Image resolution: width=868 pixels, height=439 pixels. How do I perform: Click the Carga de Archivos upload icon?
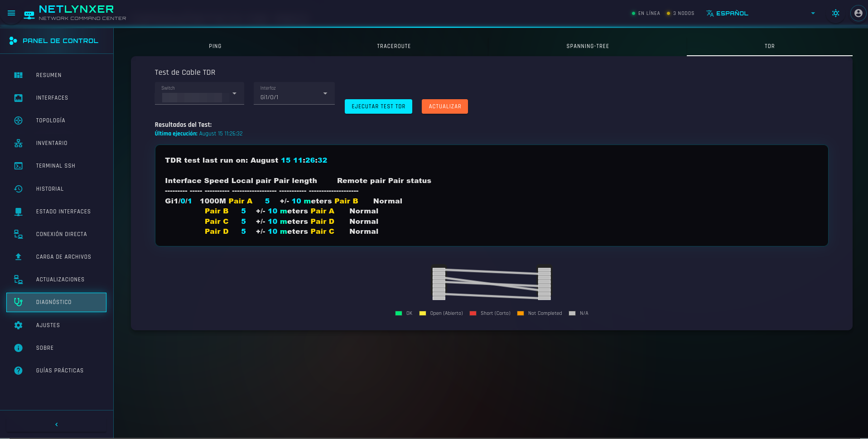(18, 257)
